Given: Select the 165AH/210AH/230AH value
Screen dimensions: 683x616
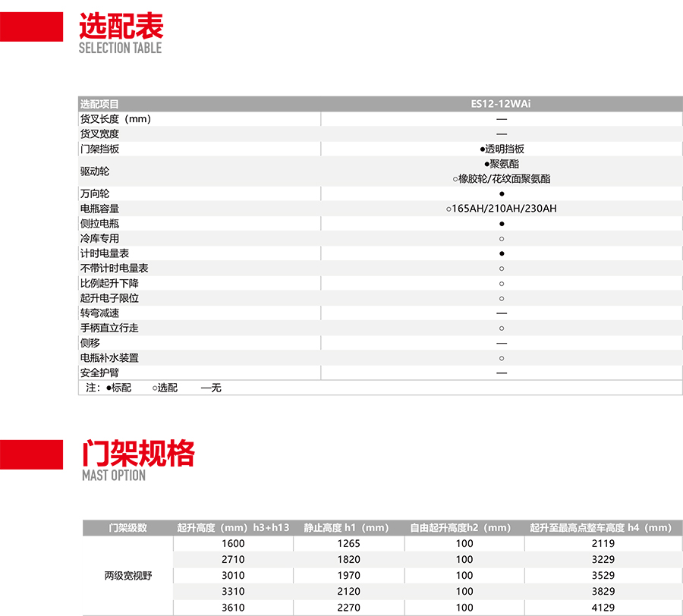Looking at the screenshot, I should [x=505, y=209].
